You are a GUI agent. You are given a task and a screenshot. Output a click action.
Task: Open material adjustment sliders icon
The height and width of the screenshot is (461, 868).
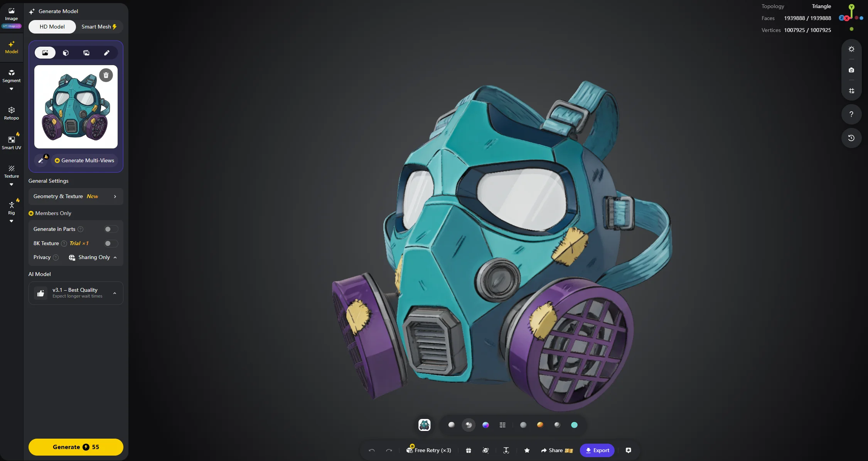click(502, 425)
